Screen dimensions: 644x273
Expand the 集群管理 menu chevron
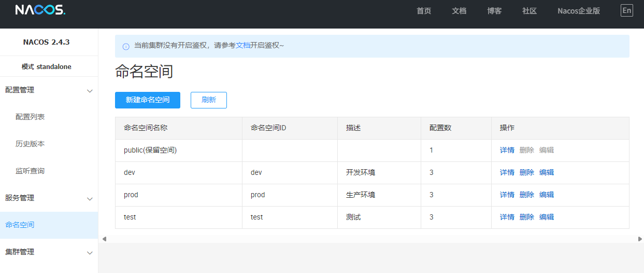click(90, 253)
